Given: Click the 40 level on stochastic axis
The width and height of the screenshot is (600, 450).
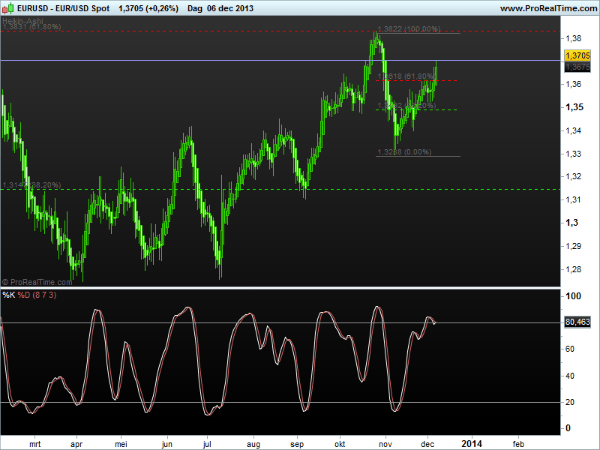Looking at the screenshot, I should tap(570, 376).
